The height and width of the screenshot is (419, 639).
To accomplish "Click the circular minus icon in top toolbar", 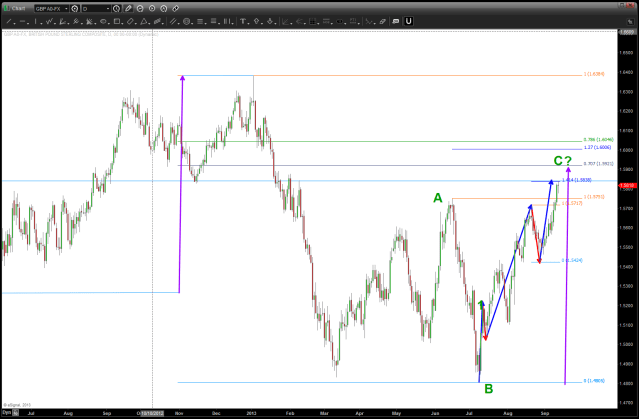I will point(140,8).
